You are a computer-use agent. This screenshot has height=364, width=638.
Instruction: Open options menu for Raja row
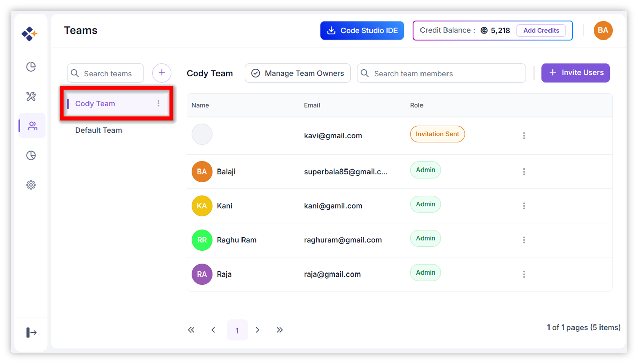(x=524, y=274)
